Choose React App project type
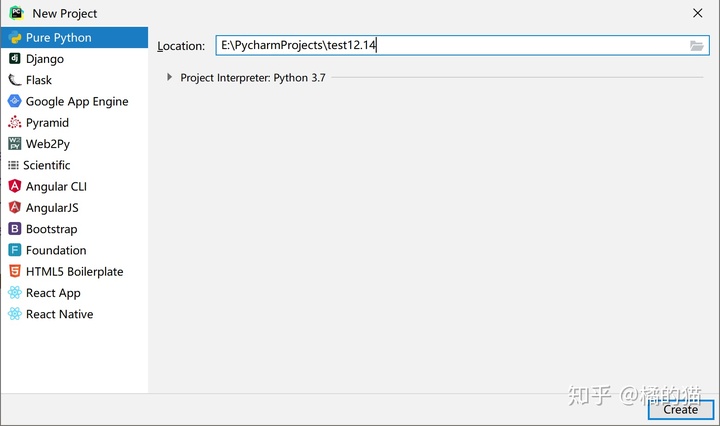 74,292
